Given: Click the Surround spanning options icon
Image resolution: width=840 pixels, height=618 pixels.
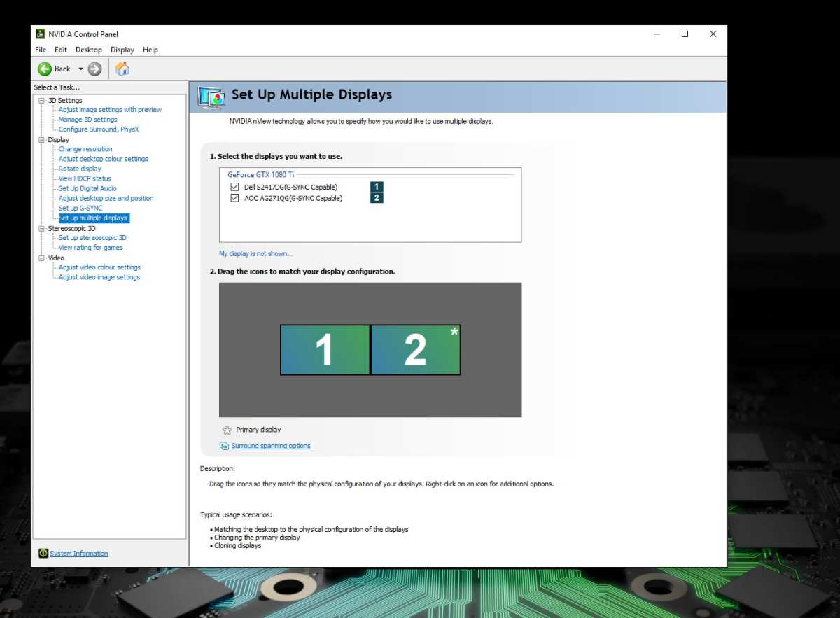Looking at the screenshot, I should pyautogui.click(x=224, y=446).
